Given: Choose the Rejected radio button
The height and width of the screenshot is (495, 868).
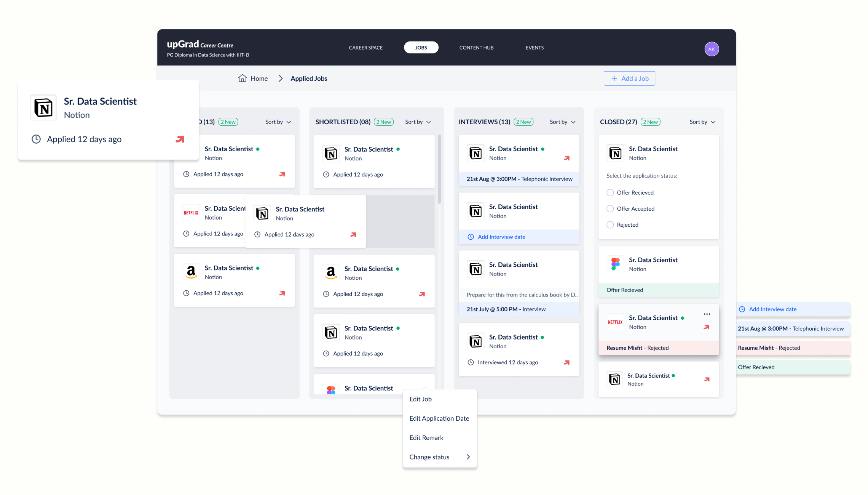Looking at the screenshot, I should click(610, 225).
